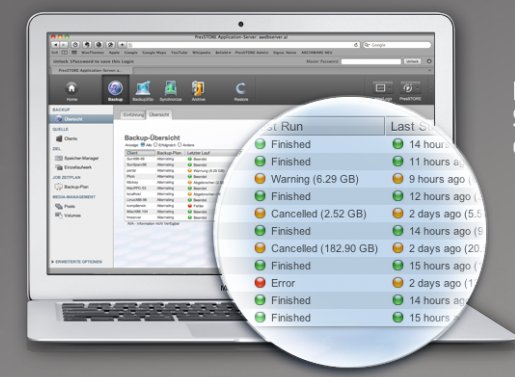Click Cancelled (2.52 GB) in the magnified view
This screenshot has height=377, width=515.
[319, 214]
